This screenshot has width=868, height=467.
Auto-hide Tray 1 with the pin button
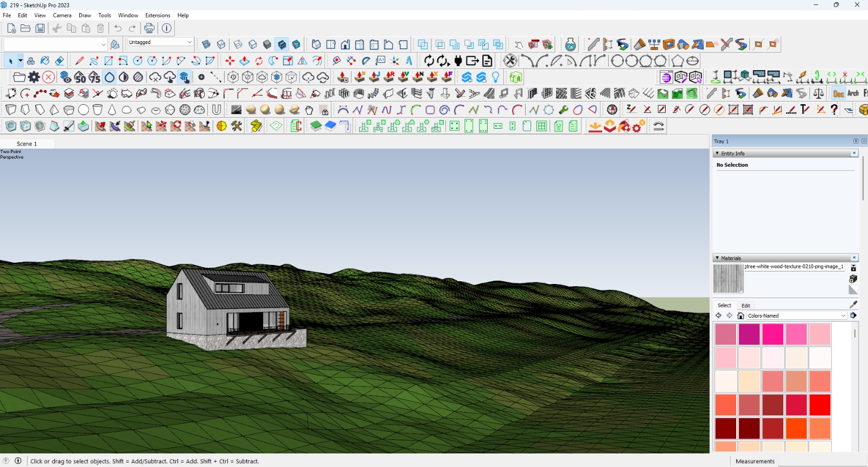856,141
